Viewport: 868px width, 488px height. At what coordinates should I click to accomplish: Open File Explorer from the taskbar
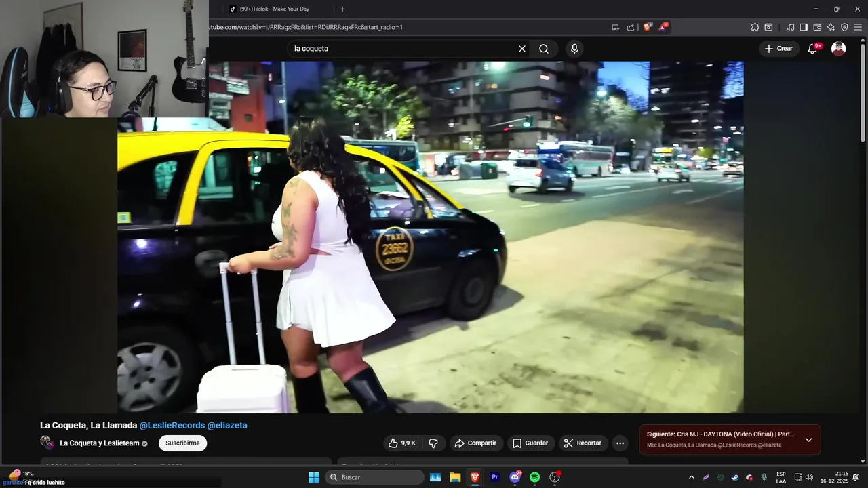(455, 477)
